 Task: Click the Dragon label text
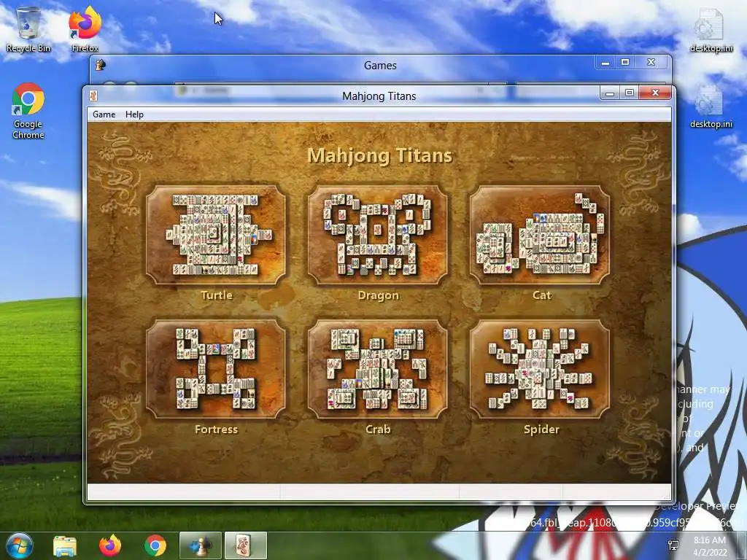379,295
